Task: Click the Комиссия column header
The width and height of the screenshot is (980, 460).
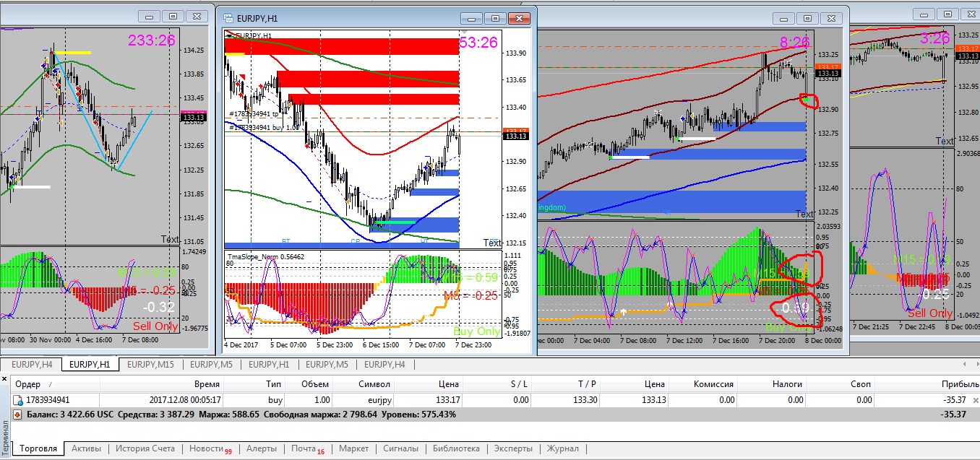Action: click(703, 384)
